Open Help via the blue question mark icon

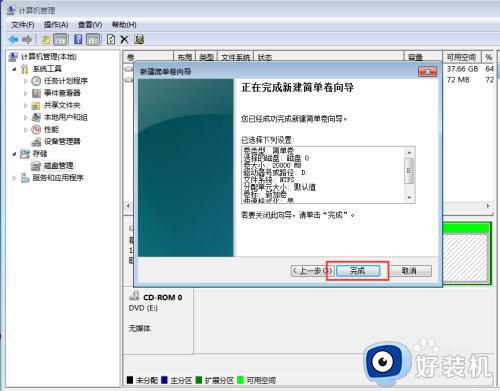[78, 40]
